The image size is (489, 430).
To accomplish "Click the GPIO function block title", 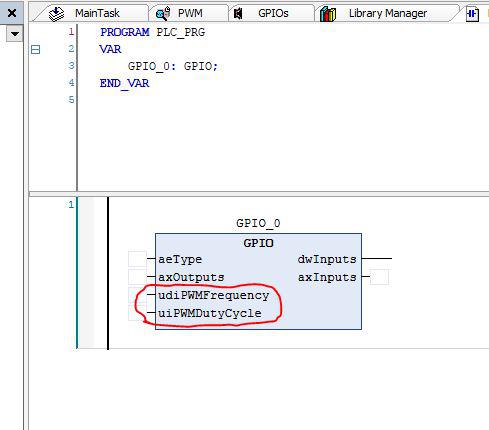I will pyautogui.click(x=258, y=243).
